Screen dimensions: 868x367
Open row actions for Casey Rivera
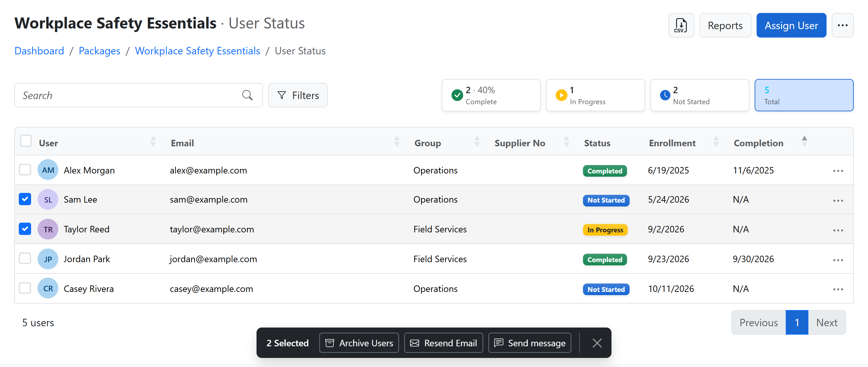coord(838,289)
